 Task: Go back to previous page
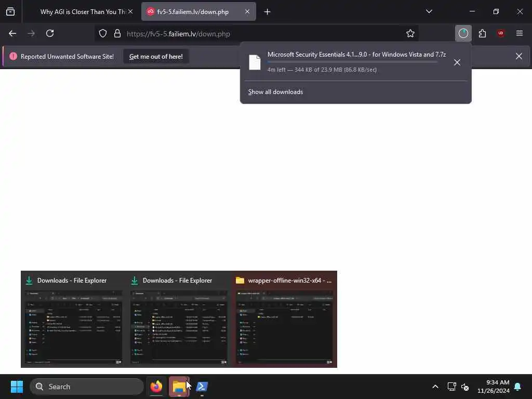pyautogui.click(x=12, y=34)
